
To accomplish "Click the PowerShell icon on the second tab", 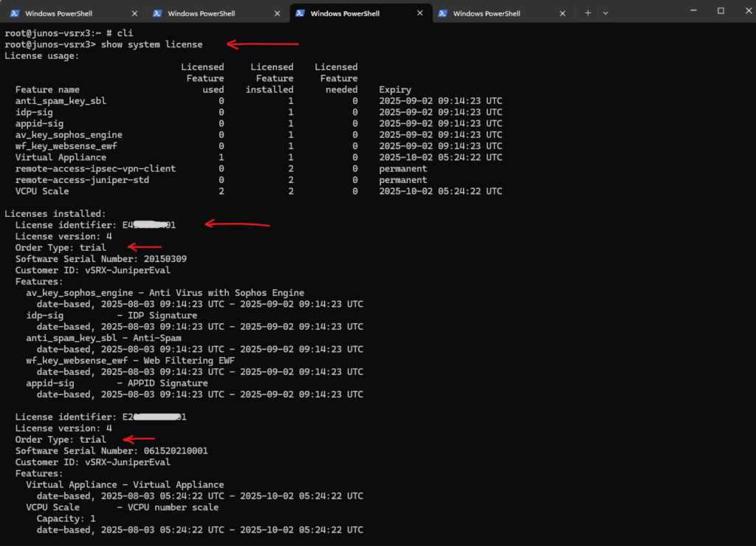I will pos(157,13).
